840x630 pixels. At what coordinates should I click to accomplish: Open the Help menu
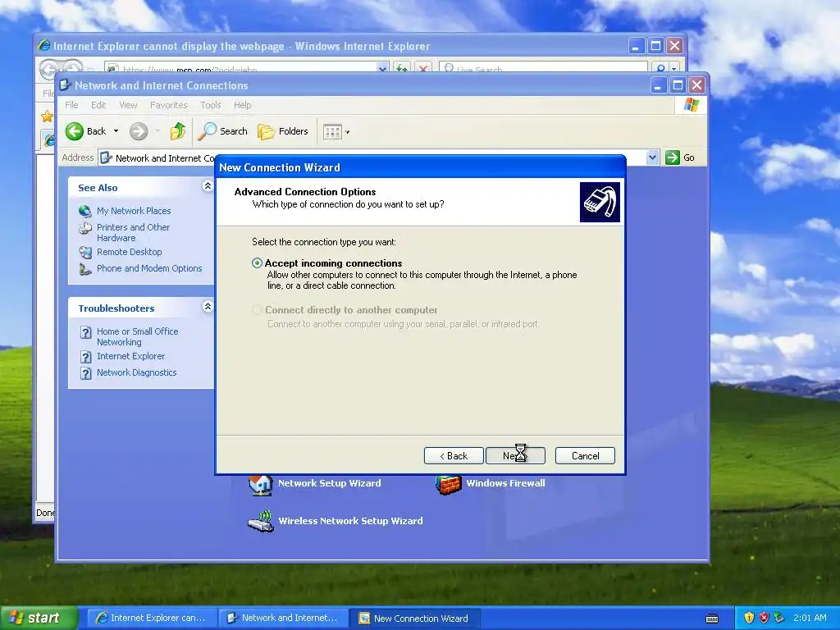tap(242, 105)
